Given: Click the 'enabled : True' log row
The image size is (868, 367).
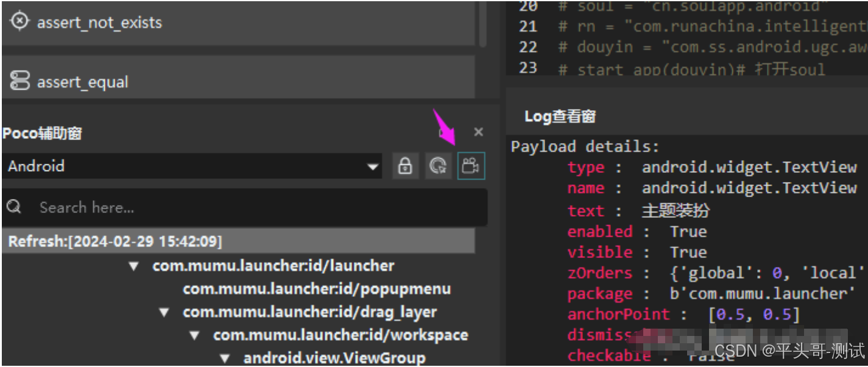Looking at the screenshot, I should click(x=637, y=232).
